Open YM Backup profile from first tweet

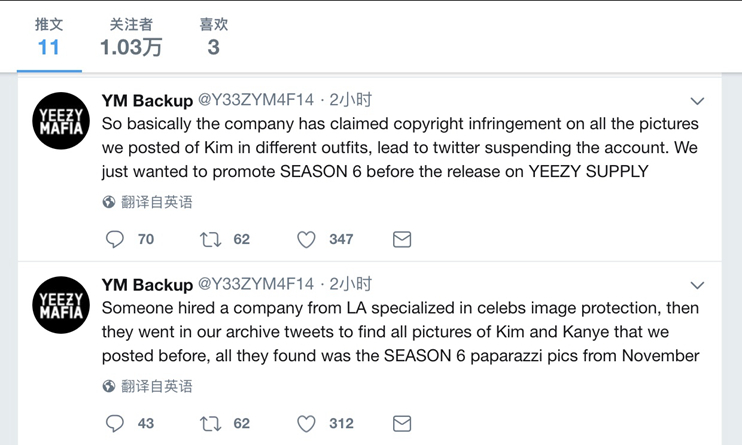click(147, 100)
